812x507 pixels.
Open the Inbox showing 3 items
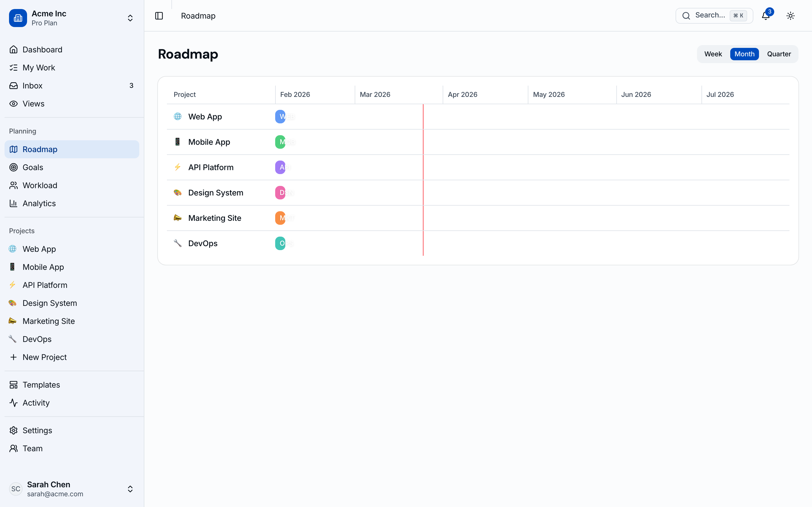coord(32,86)
